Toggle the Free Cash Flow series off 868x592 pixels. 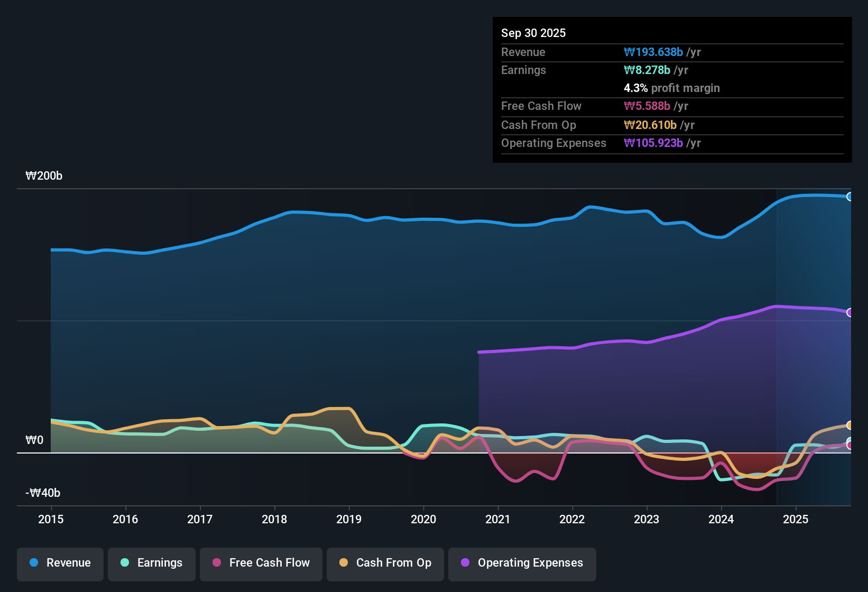261,563
